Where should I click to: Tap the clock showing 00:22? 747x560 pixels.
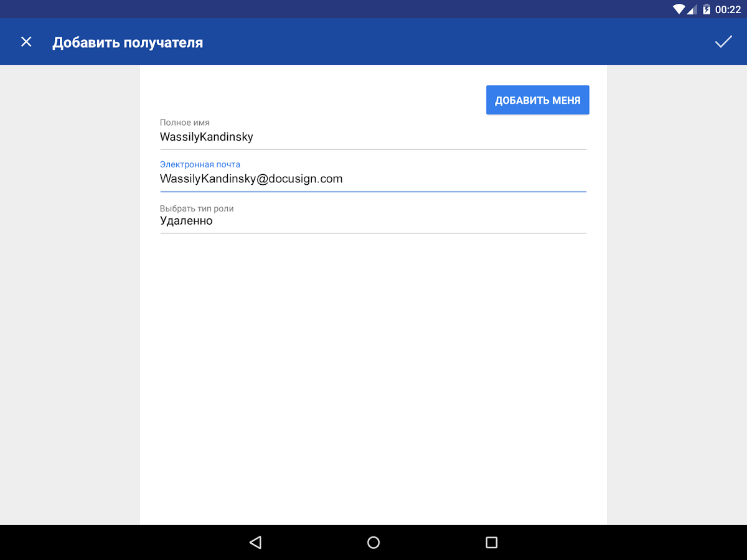728,9
